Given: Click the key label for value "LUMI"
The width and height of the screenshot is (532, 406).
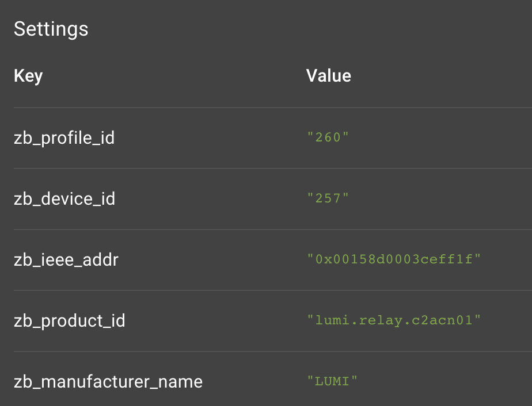Looking at the screenshot, I should [x=108, y=381].
